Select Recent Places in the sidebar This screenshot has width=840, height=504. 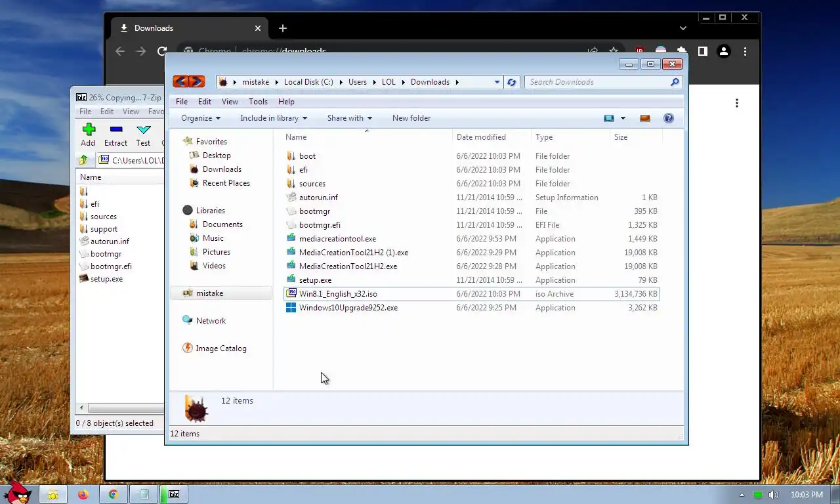pyautogui.click(x=226, y=183)
